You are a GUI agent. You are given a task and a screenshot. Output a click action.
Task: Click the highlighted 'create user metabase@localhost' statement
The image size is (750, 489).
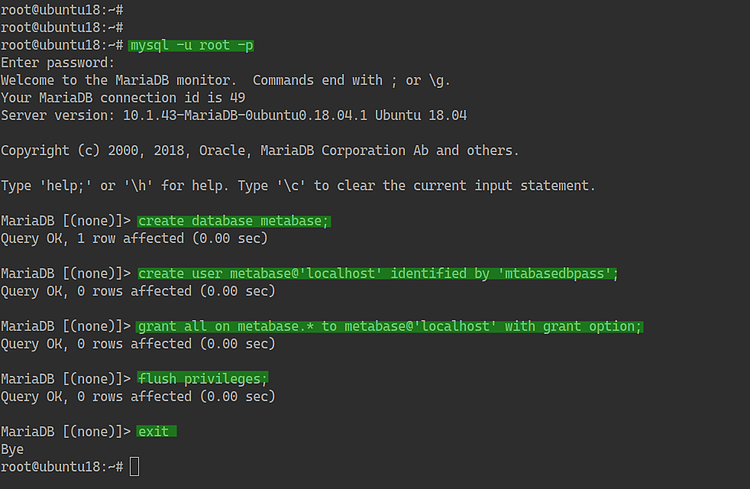click(x=378, y=274)
